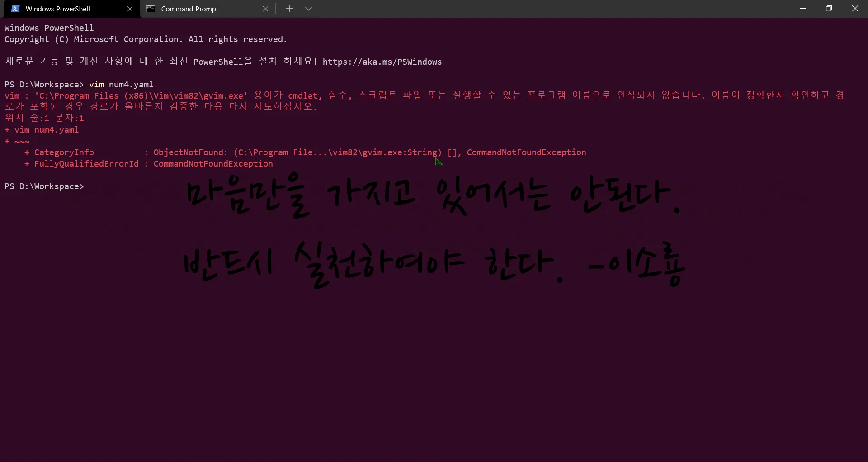Restore down the terminal window
Viewport: 868px width, 462px height.
pyautogui.click(x=829, y=9)
